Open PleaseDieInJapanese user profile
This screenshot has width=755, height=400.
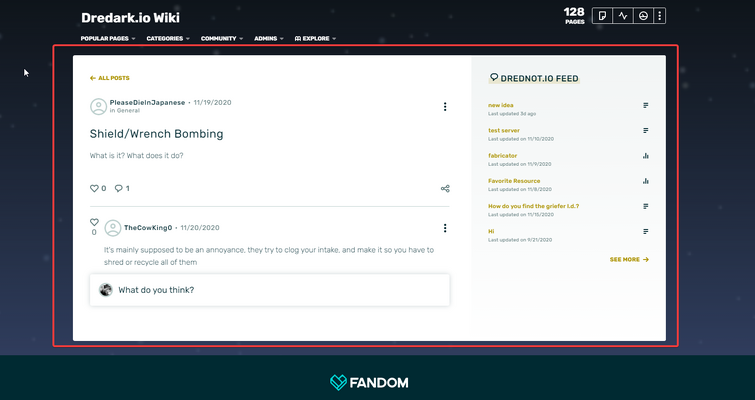(x=147, y=103)
